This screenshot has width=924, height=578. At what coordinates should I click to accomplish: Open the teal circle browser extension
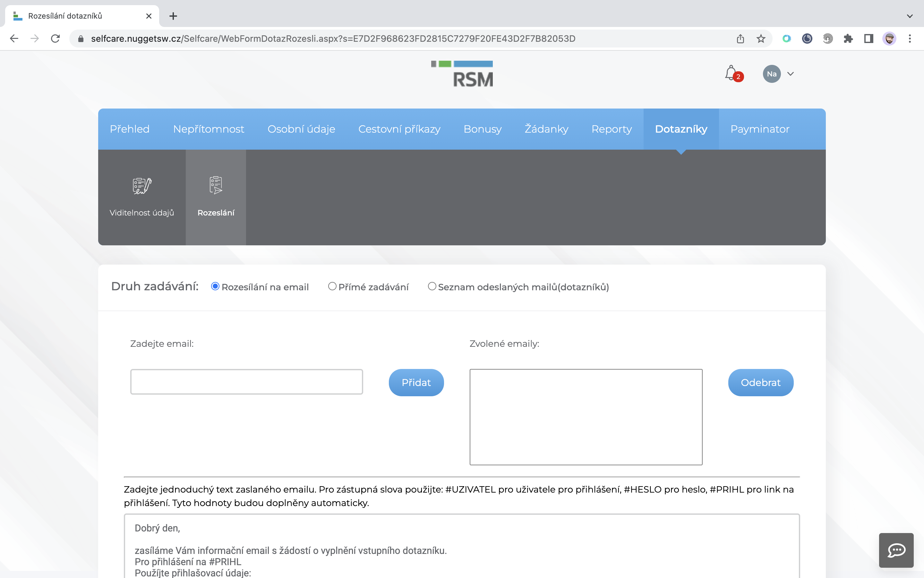[x=787, y=39]
